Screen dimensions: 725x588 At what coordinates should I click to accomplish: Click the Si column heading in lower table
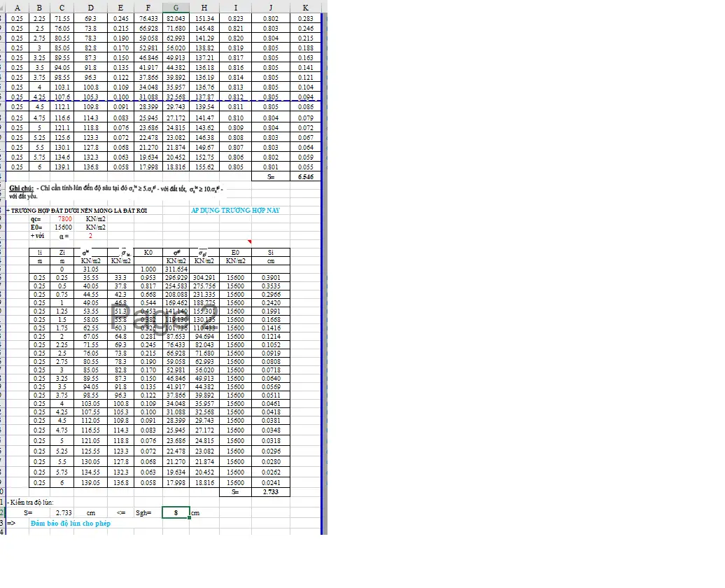pyautogui.click(x=270, y=252)
